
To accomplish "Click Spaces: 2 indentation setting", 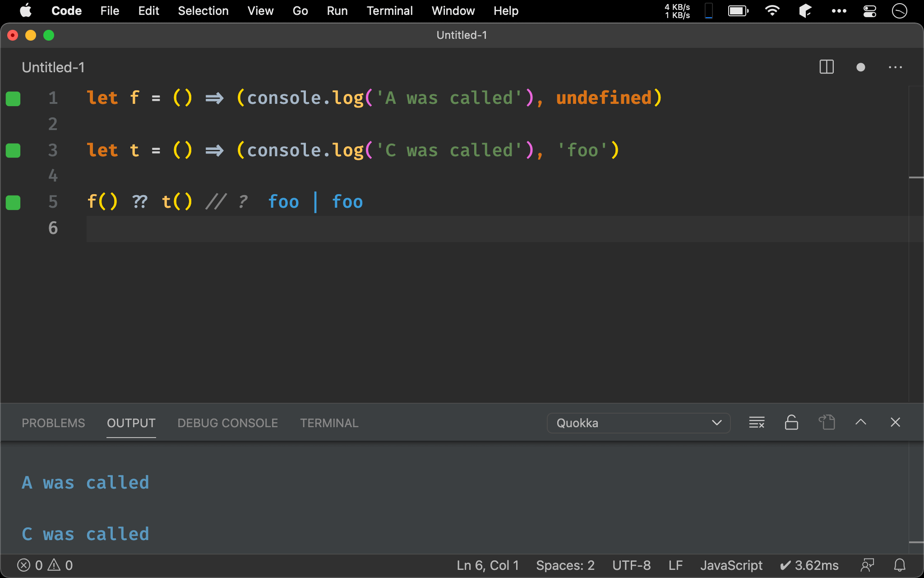I will 565,565.
